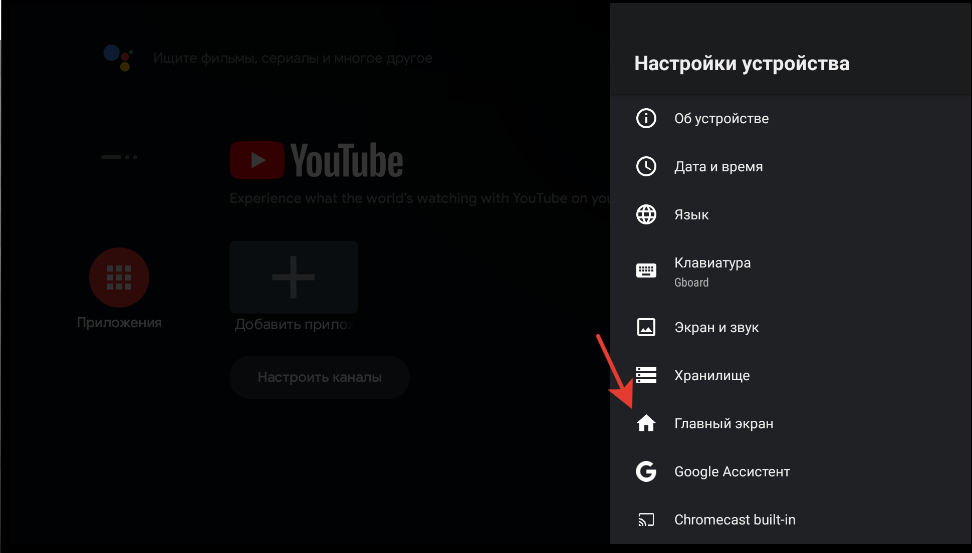Click the Приложения label

click(x=119, y=322)
